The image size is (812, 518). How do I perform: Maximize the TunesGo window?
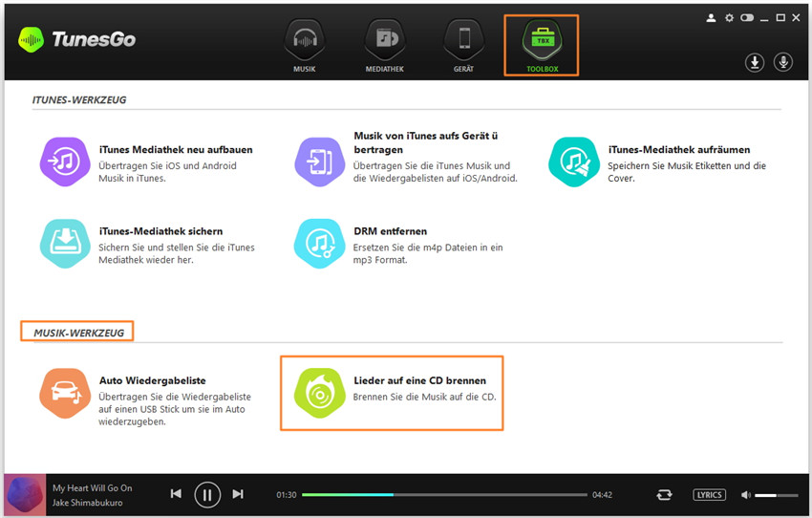[780, 18]
